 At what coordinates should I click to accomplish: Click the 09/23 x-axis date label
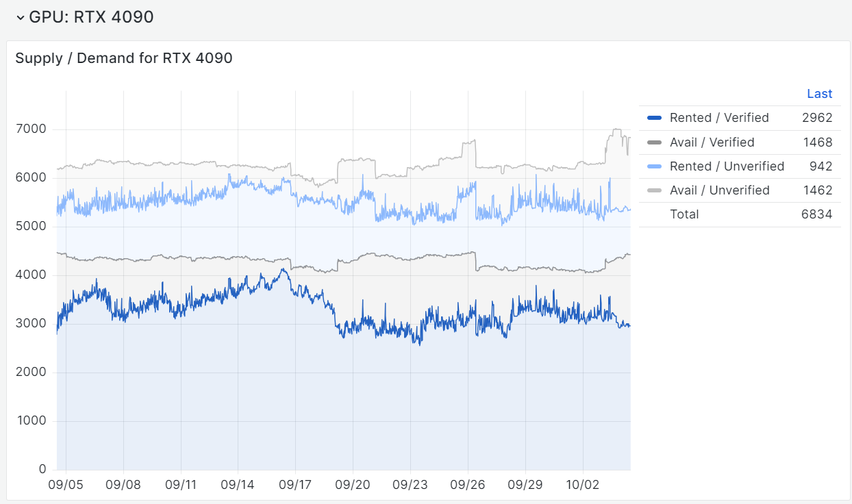point(410,485)
